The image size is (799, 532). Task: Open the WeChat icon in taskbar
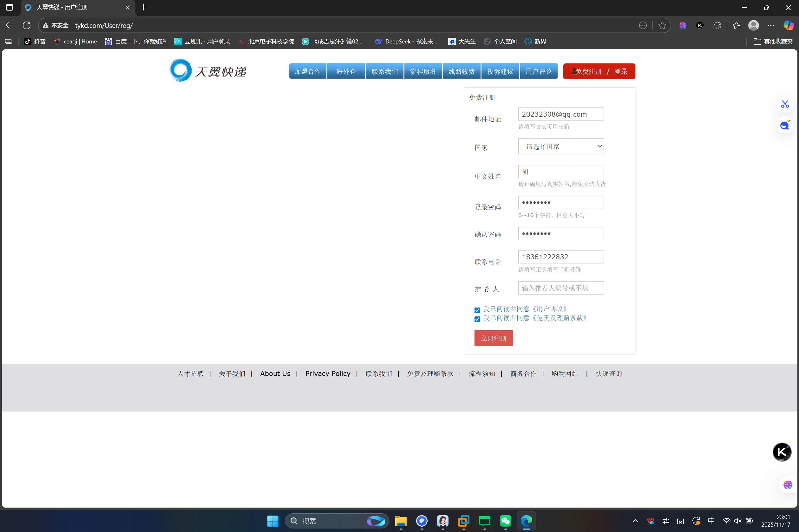coord(505,521)
